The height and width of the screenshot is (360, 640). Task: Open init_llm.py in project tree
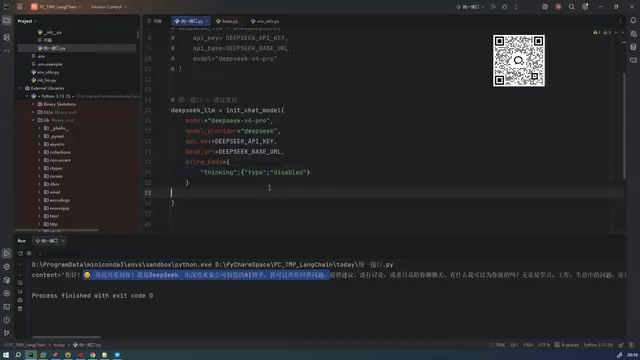(x=44, y=80)
